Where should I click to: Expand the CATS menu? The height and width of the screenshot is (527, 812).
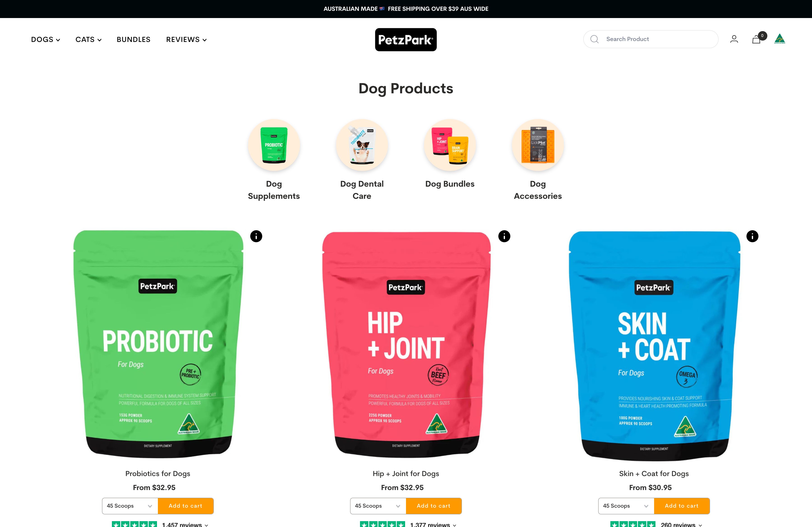(88, 39)
